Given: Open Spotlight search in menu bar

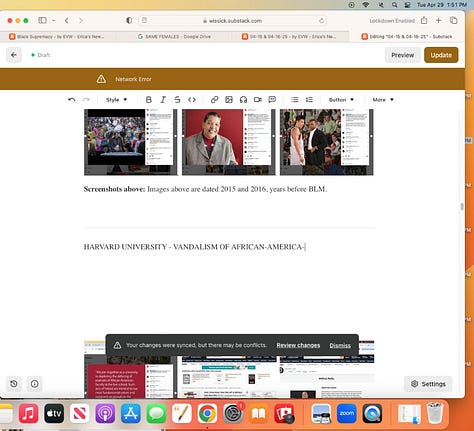Looking at the screenshot, I should (395, 5).
